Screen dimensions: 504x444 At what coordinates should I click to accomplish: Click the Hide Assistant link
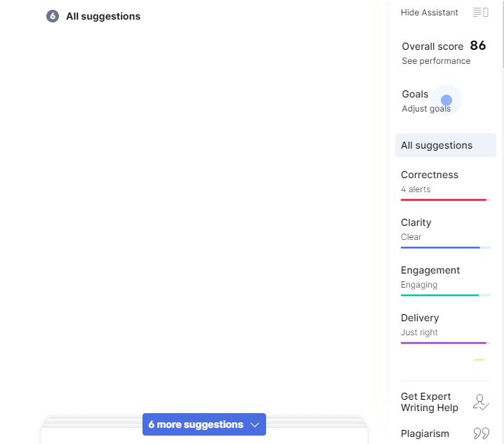point(429,13)
